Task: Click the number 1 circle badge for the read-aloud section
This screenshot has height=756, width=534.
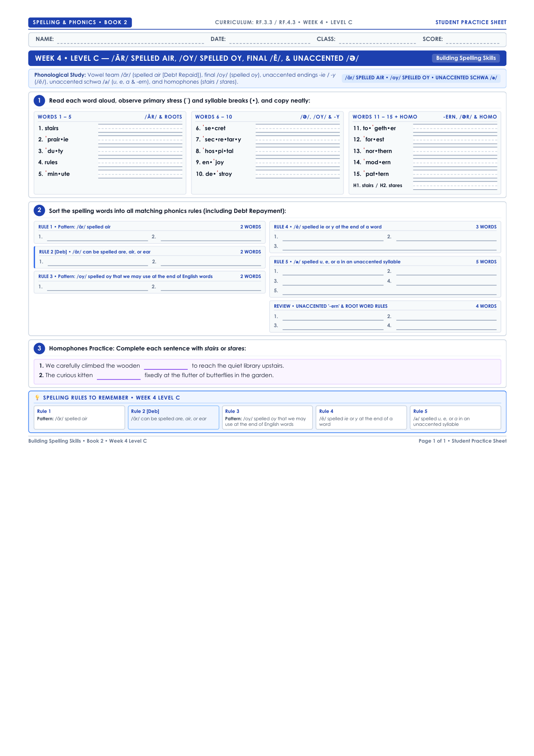Action: click(39, 100)
